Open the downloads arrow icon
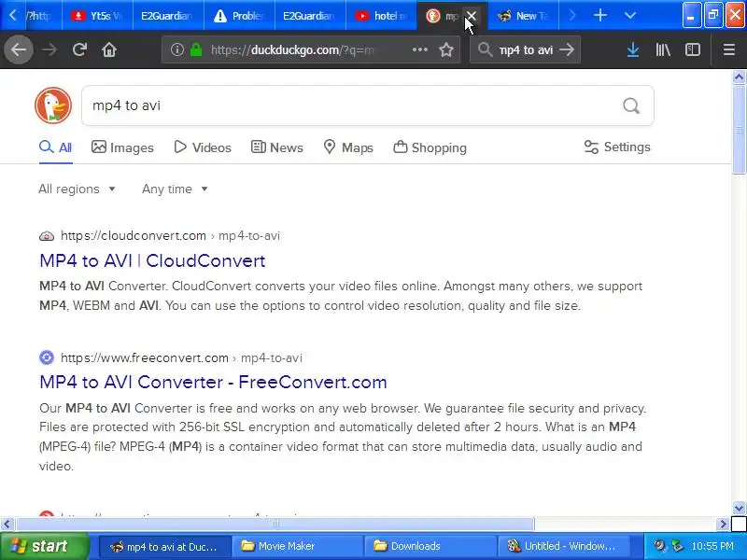747x560 pixels. [633, 49]
